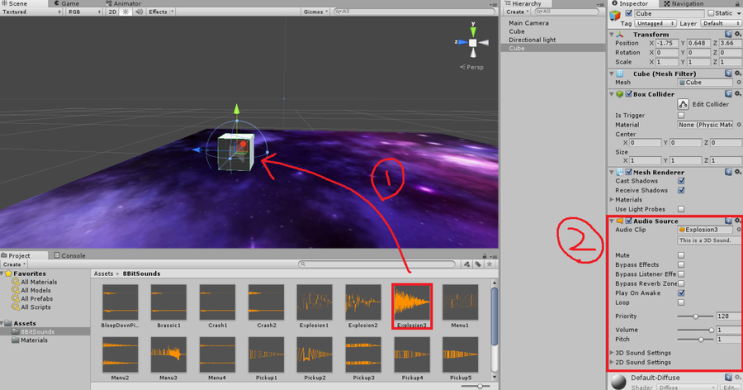Switch to the Console tab
The width and height of the screenshot is (743, 390).
coord(70,255)
